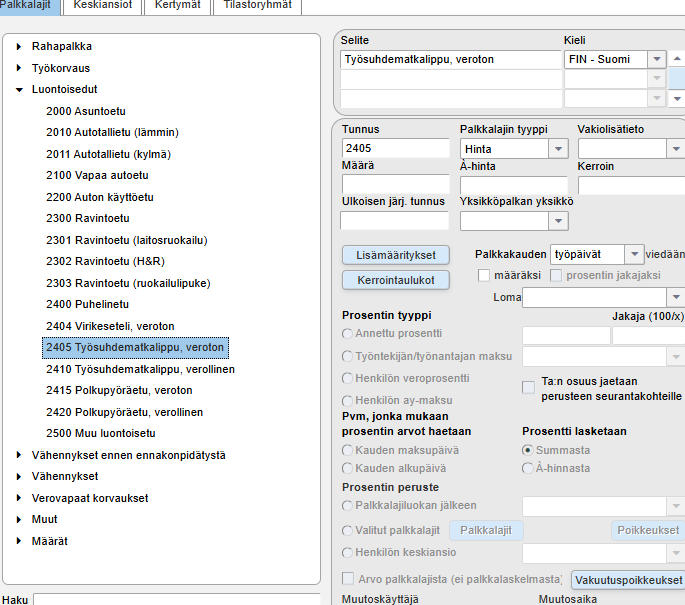Select Kauden alkupäivä radio button
The height and width of the screenshot is (605, 685).
click(347, 469)
